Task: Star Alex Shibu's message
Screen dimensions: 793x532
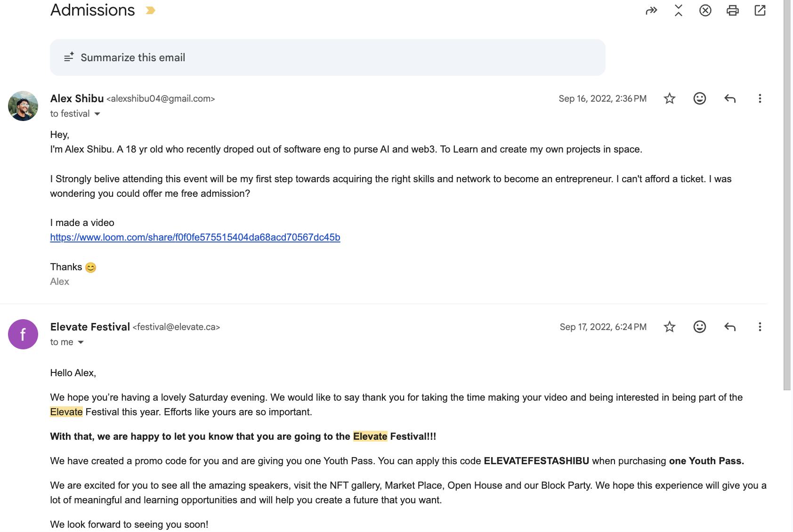Action: pyautogui.click(x=669, y=98)
